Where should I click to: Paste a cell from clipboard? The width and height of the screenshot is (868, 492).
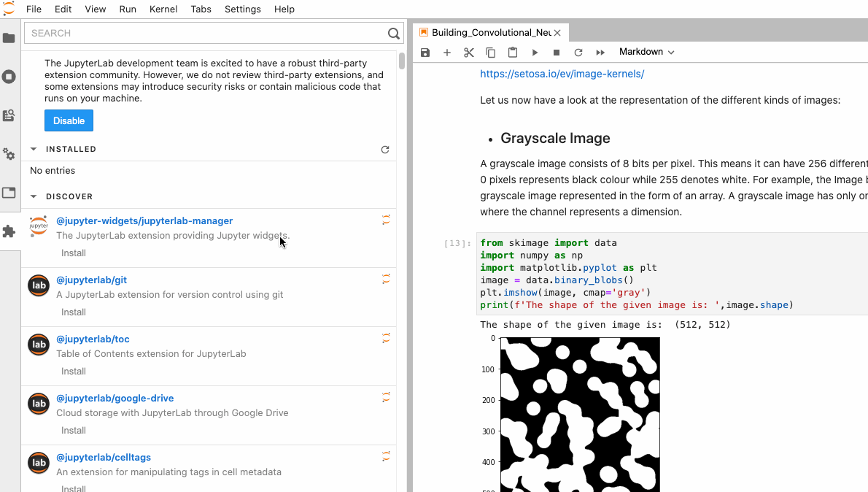pyautogui.click(x=513, y=52)
